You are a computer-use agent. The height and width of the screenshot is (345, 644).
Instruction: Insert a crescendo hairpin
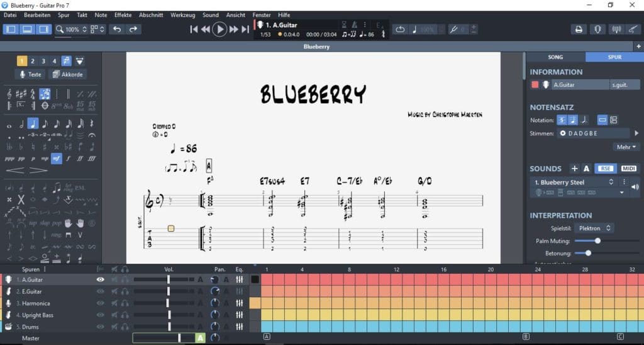click(15, 170)
